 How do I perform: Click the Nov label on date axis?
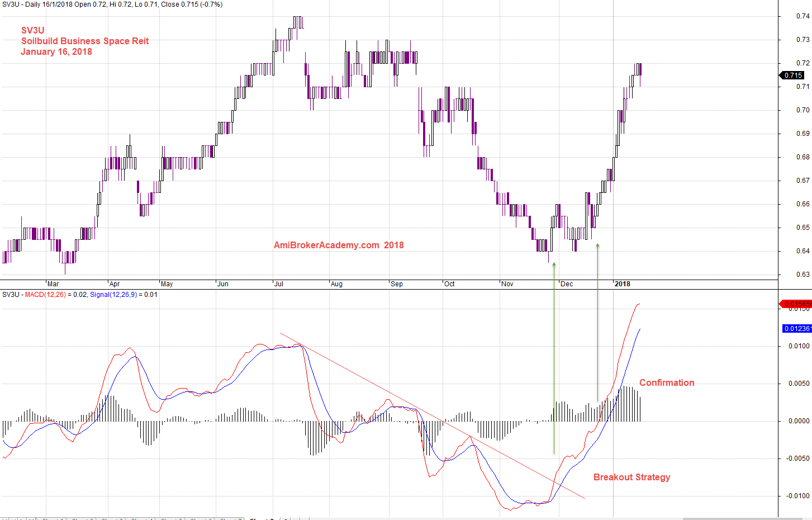point(507,284)
